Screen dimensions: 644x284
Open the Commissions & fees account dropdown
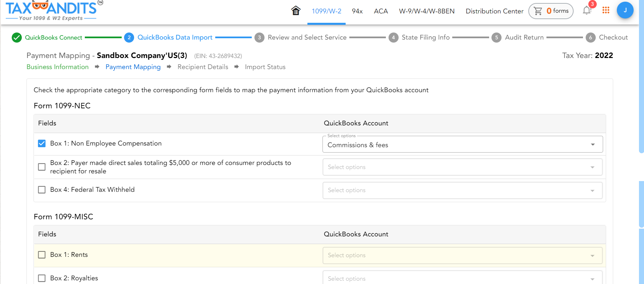pyautogui.click(x=463, y=144)
